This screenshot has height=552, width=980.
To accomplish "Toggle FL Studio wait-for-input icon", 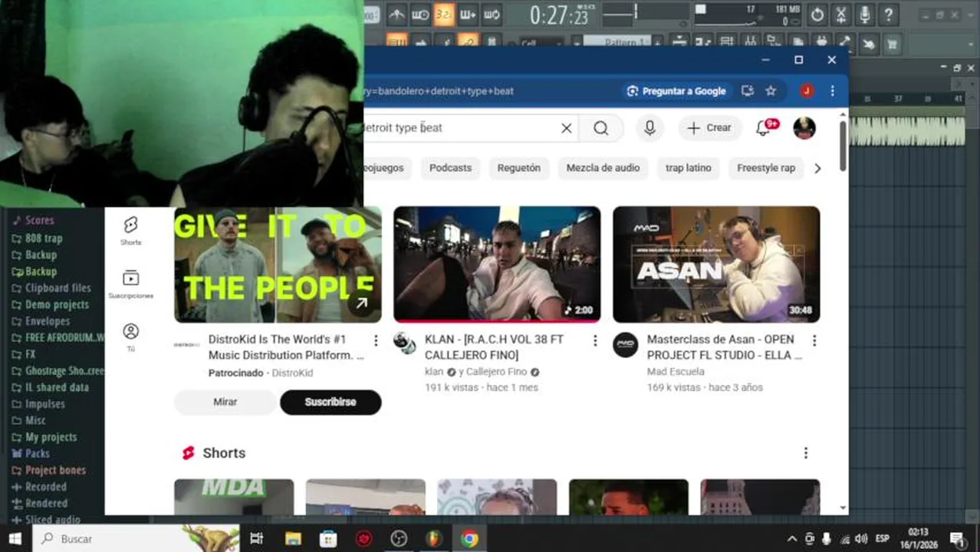I will (420, 15).
